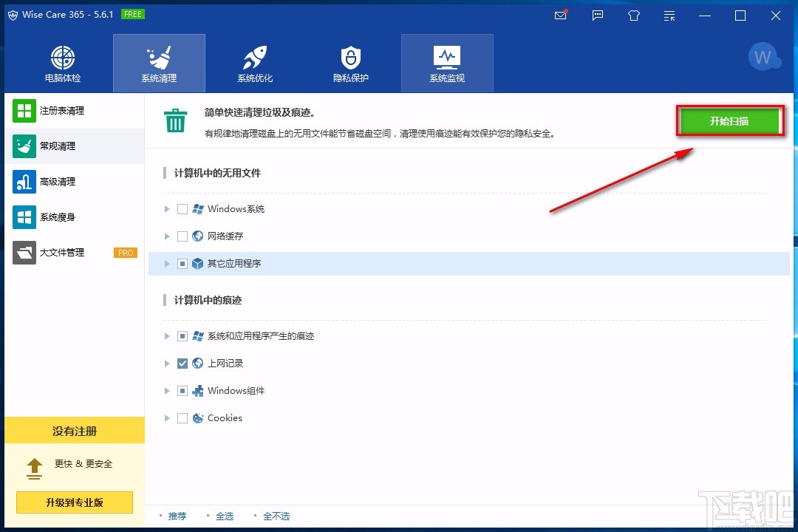This screenshot has height=532, width=798.
Task: Minimize the Wise Care 365 window
Action: click(705, 16)
